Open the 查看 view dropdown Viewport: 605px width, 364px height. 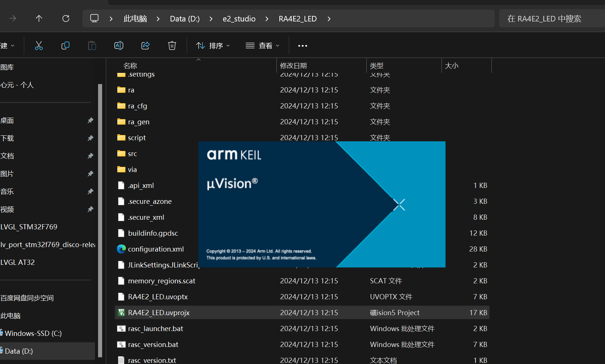tap(262, 45)
